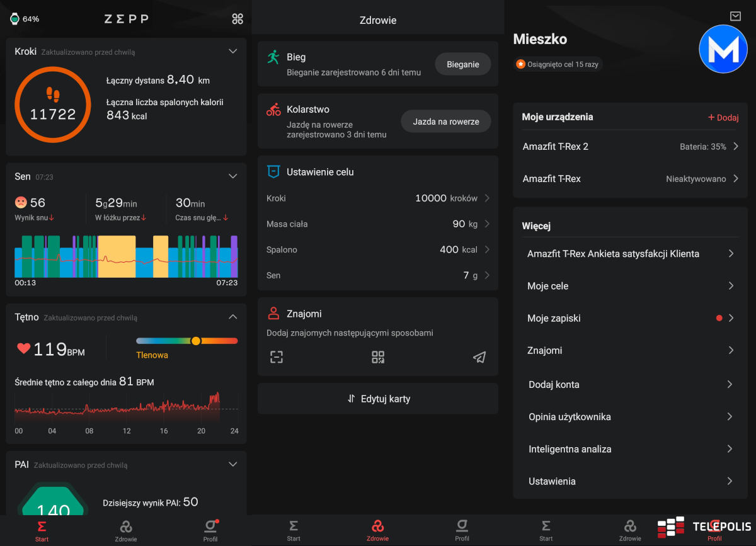Click + Dodaj to add device

[x=723, y=118]
